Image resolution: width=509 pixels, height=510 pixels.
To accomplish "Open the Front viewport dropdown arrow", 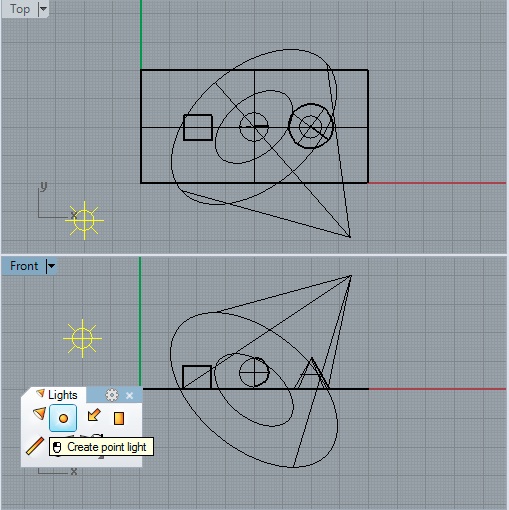I will pyautogui.click(x=51, y=266).
